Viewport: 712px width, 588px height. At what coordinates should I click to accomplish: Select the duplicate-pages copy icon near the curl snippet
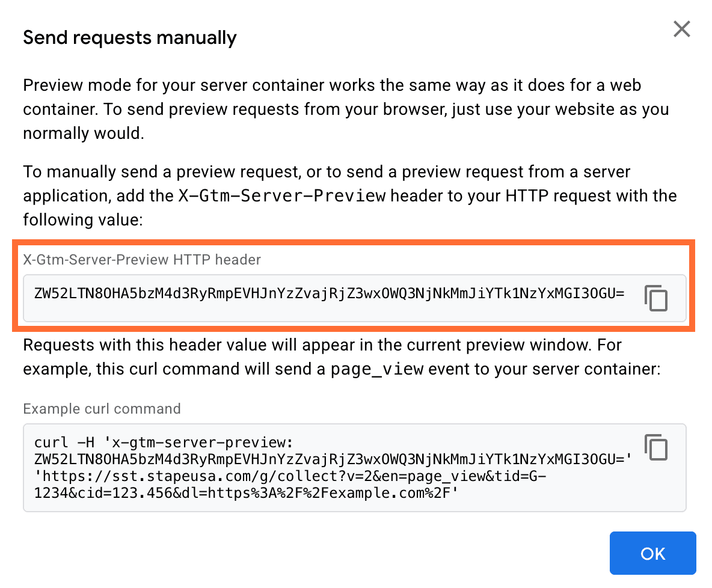(x=656, y=447)
